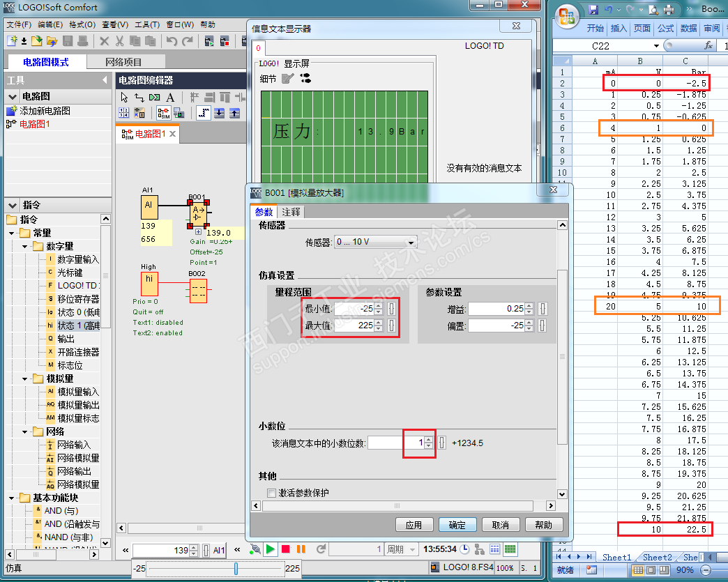728x582 pixels.
Task: Select the arrow selection tool in editor
Action: (x=124, y=98)
